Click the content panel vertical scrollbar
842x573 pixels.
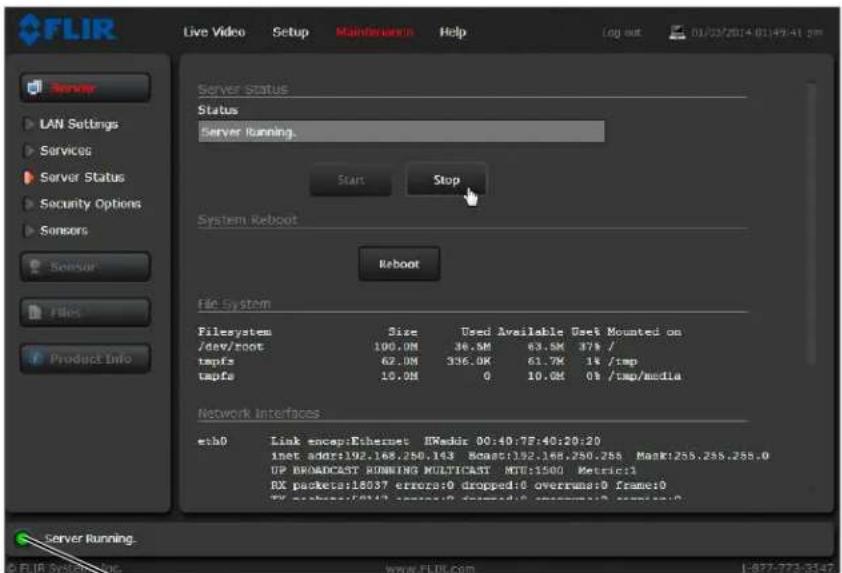811,224
